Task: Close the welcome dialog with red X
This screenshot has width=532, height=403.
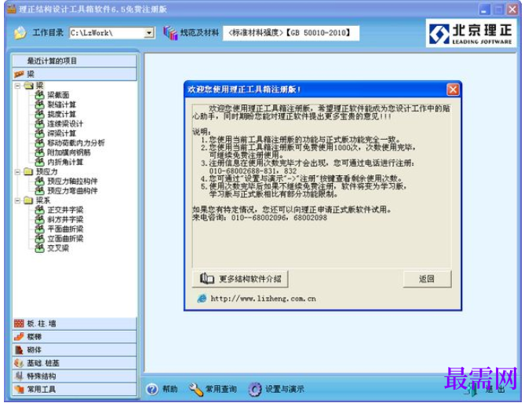Action: pos(453,90)
